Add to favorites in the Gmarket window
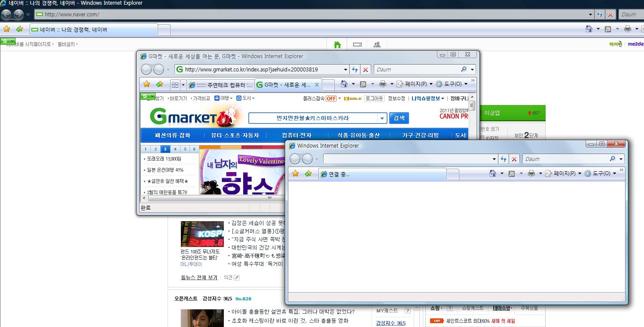This screenshot has width=644, height=327. [x=159, y=84]
